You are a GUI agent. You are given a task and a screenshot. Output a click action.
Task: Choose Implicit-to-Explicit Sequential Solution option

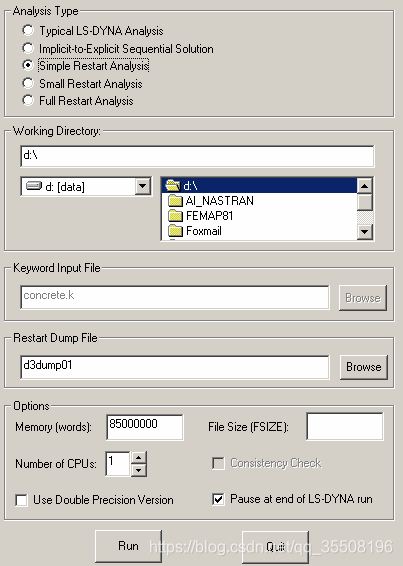[28, 48]
